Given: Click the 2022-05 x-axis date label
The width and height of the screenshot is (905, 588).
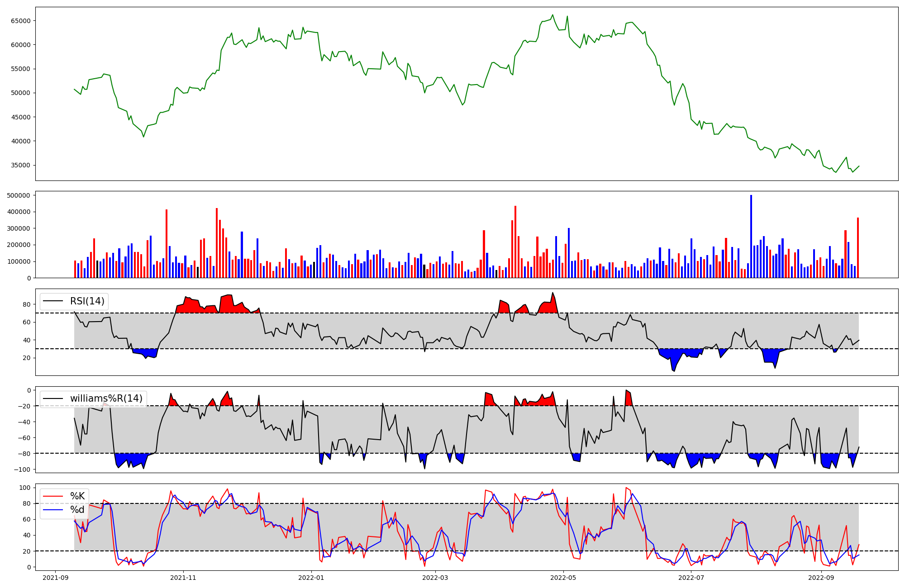Looking at the screenshot, I should pos(563,578).
